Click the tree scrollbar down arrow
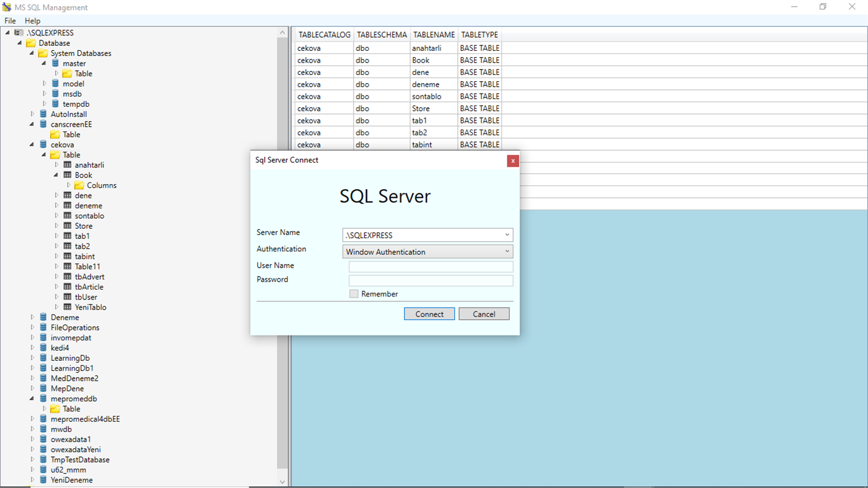 (282, 482)
